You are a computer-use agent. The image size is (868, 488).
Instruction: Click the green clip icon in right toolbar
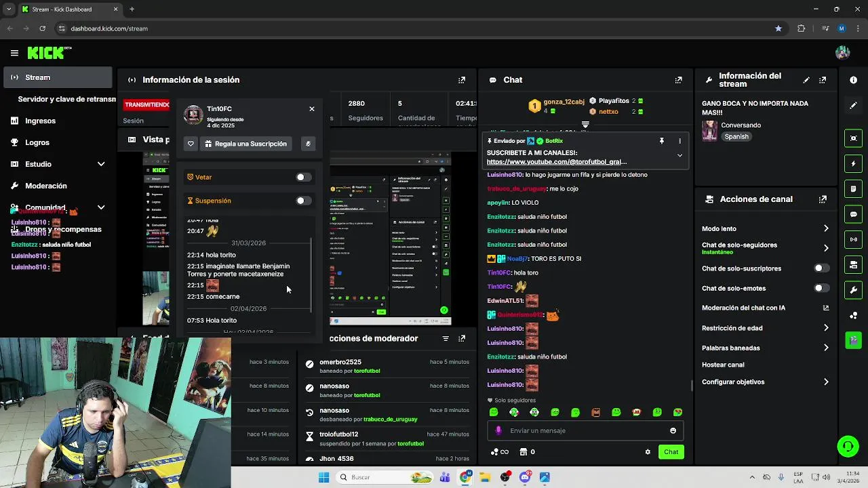(853, 340)
